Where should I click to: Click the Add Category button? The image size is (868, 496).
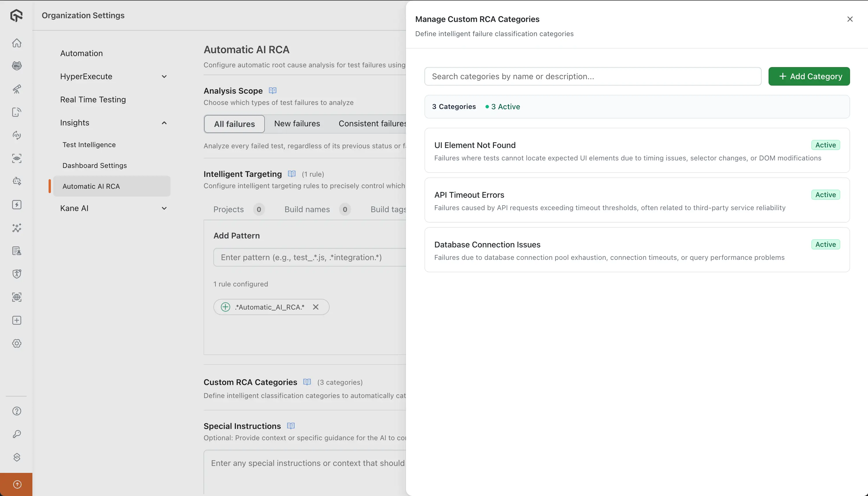[809, 76]
